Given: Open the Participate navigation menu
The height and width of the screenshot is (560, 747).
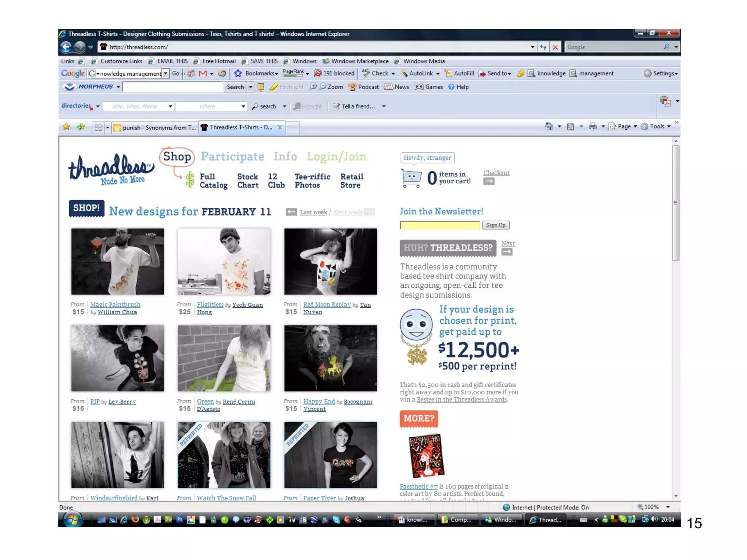Looking at the screenshot, I should click(232, 156).
